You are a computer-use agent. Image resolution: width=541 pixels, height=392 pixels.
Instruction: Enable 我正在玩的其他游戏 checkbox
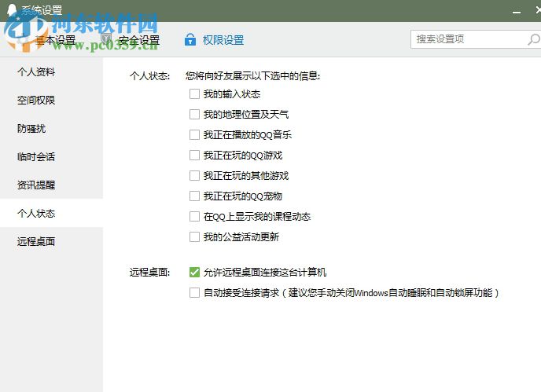pos(194,175)
